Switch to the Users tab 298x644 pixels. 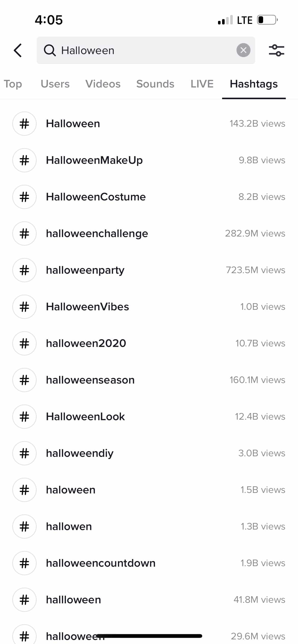[x=55, y=84]
